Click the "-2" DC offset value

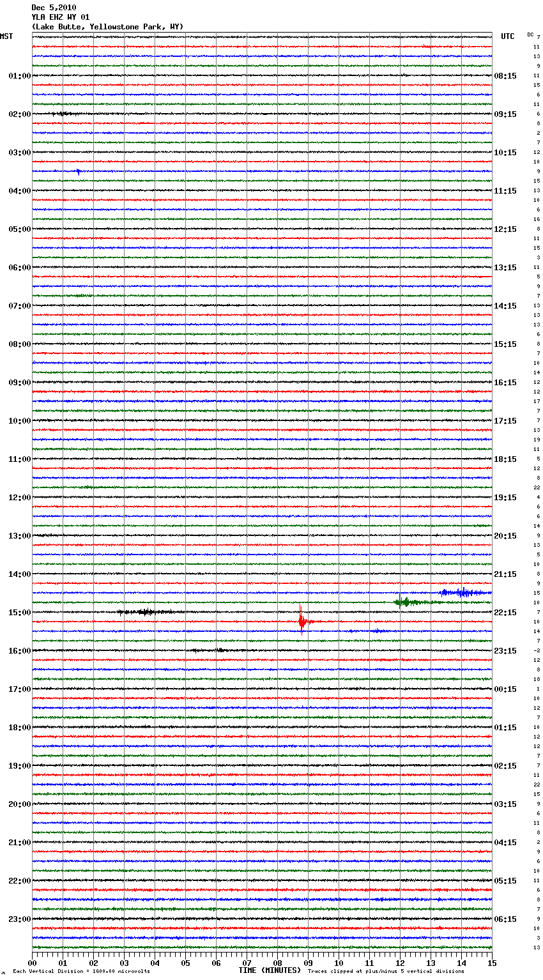click(537, 650)
